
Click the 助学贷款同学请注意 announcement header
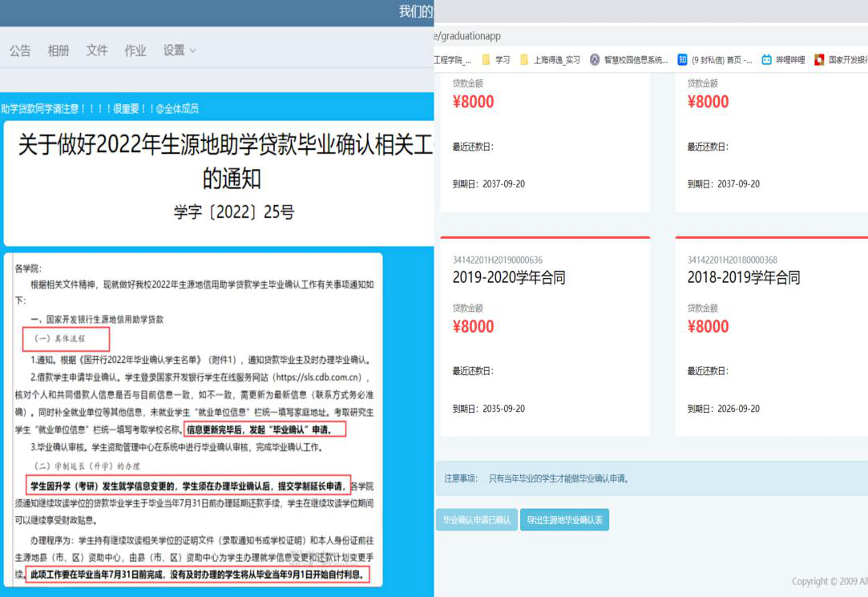(x=99, y=108)
